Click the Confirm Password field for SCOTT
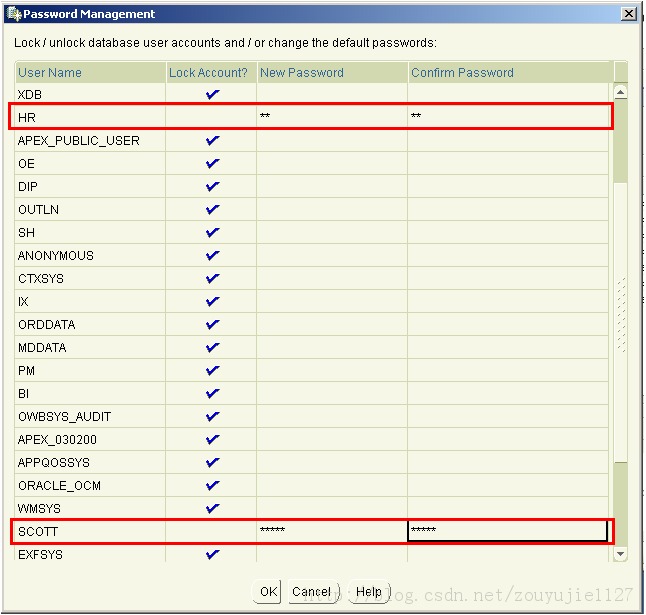646x615 pixels. tap(508, 532)
